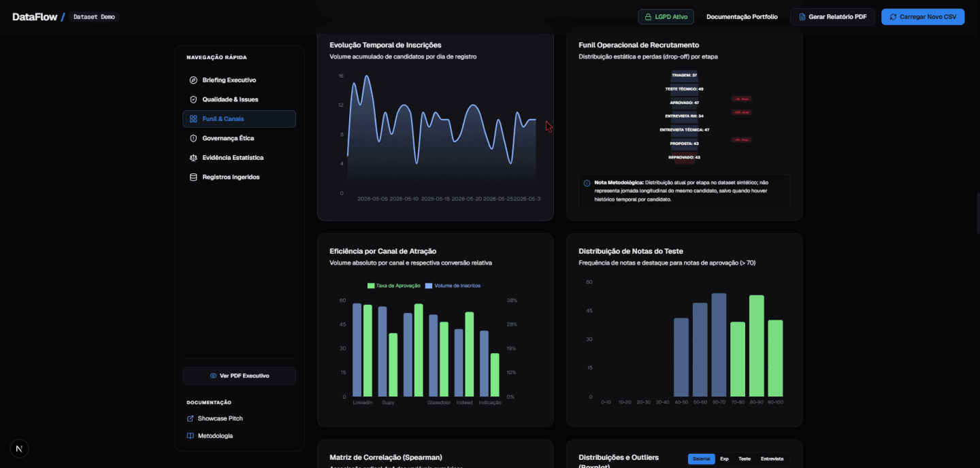
Task: Click the document icon in Gerar Relatório PDF
Action: point(802,17)
